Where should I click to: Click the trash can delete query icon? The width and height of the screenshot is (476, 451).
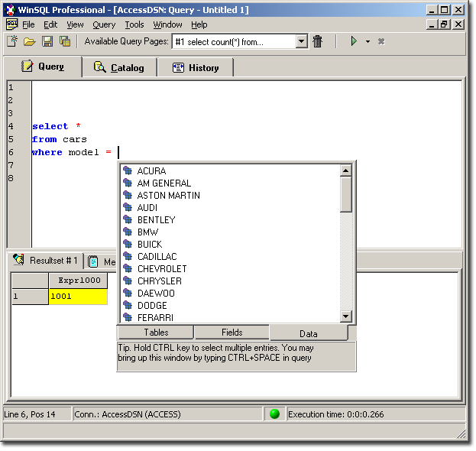coord(317,41)
